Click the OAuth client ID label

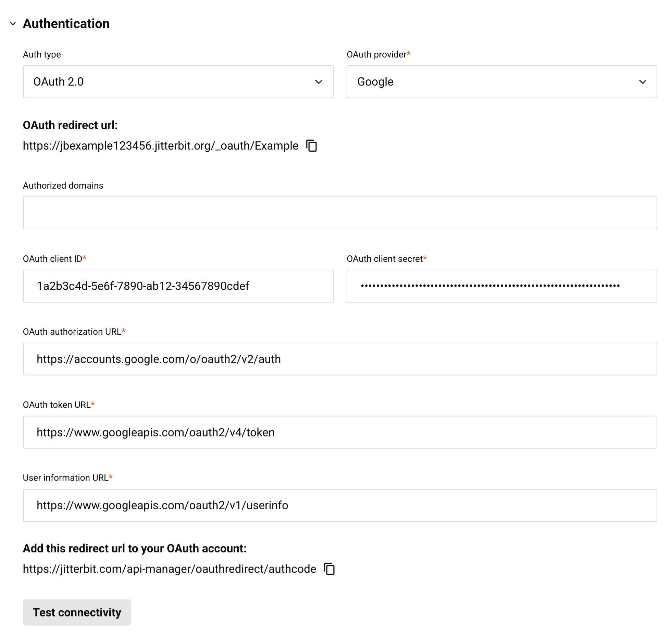tap(52, 259)
